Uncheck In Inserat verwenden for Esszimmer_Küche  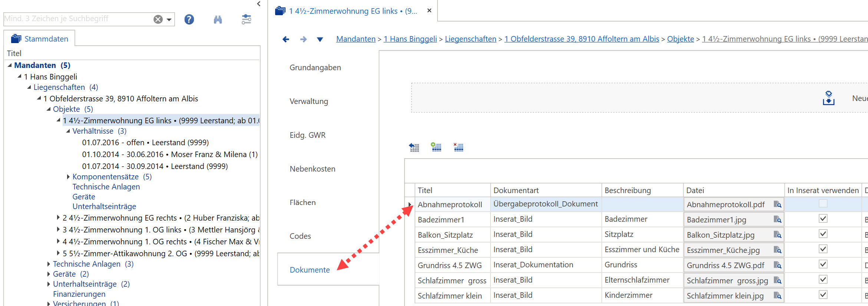(823, 249)
